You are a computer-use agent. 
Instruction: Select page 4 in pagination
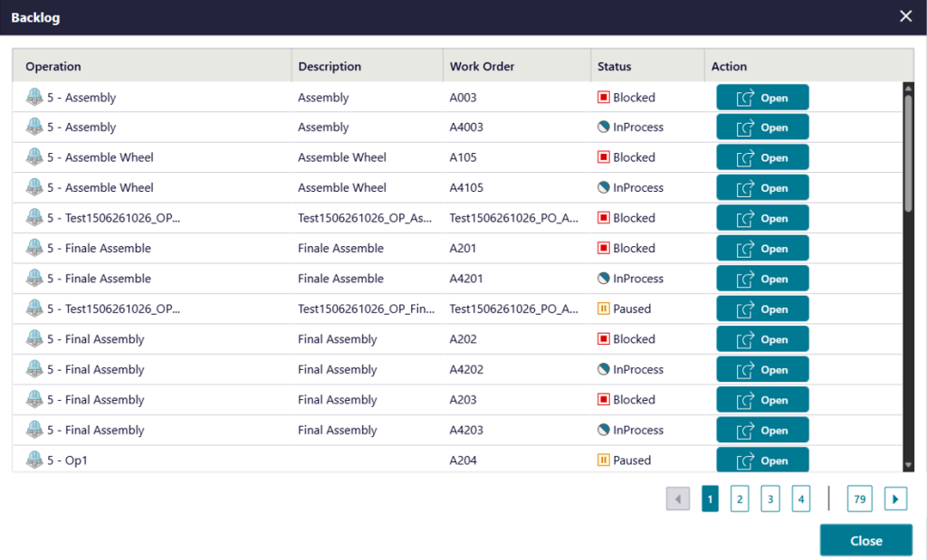pyautogui.click(x=800, y=499)
